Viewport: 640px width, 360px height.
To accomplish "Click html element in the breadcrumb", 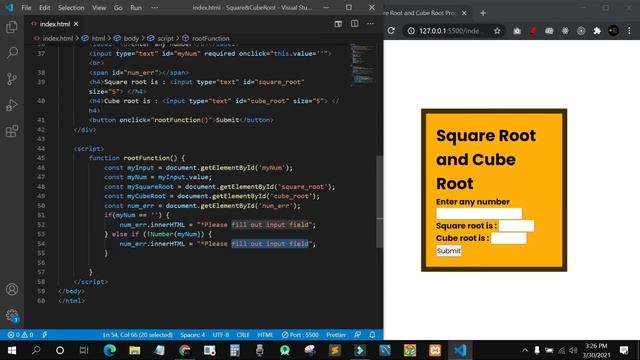I will (98, 38).
